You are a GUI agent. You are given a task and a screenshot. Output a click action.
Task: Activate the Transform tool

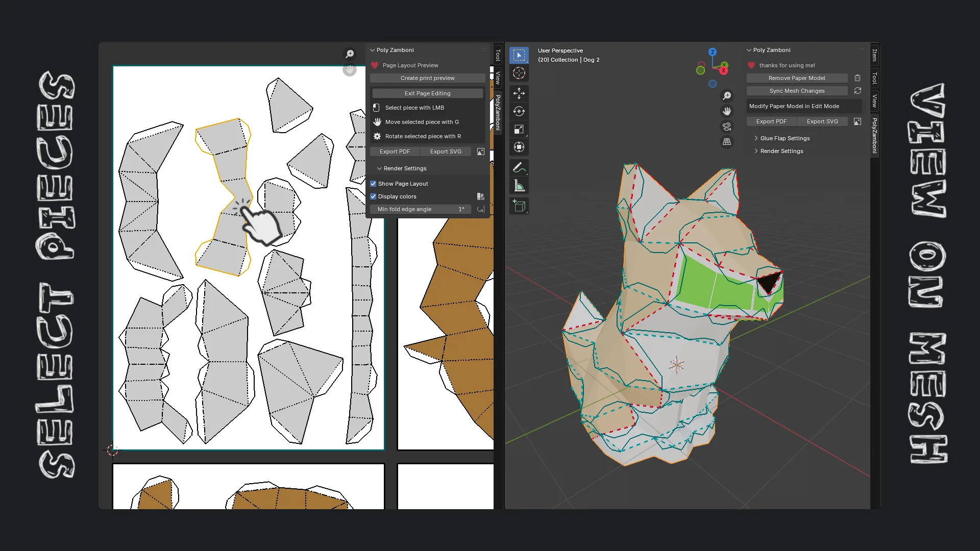(519, 147)
